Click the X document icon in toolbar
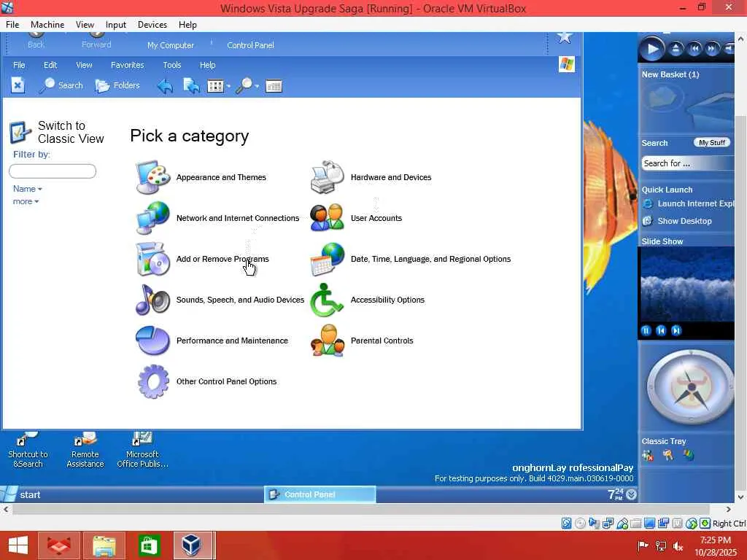747x560 pixels. 18,86
